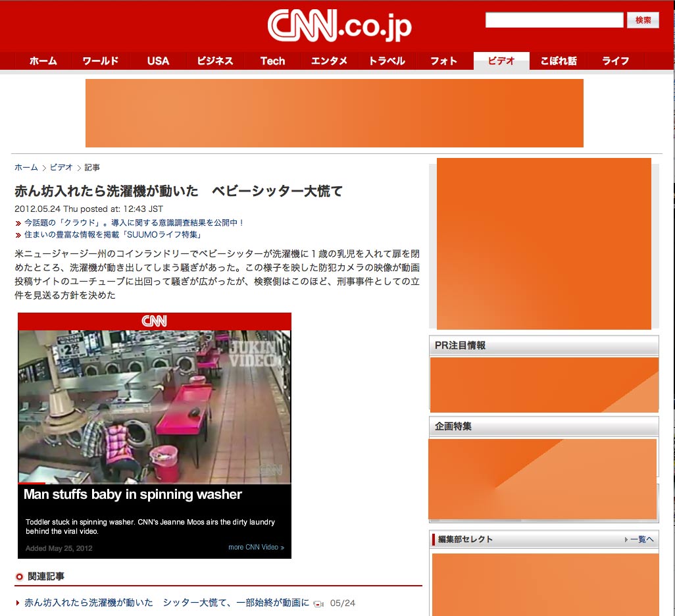The height and width of the screenshot is (616, 675).
Task: Click the 05/24 date in related articles
Action: 343,603
